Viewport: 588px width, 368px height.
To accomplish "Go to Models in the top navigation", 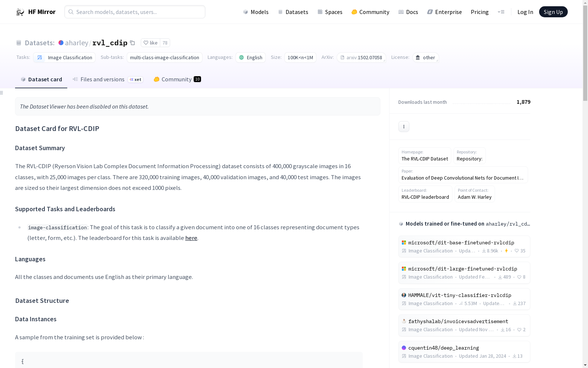I will 256,12.
